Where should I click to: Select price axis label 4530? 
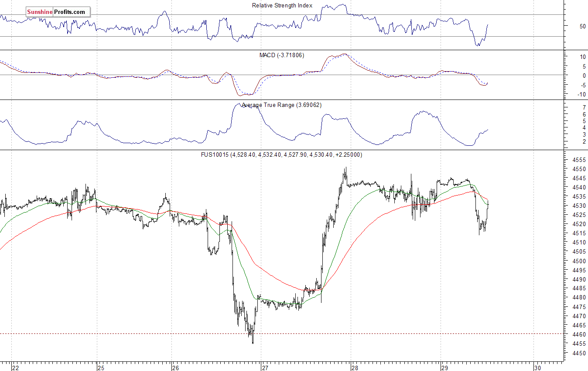pos(579,206)
